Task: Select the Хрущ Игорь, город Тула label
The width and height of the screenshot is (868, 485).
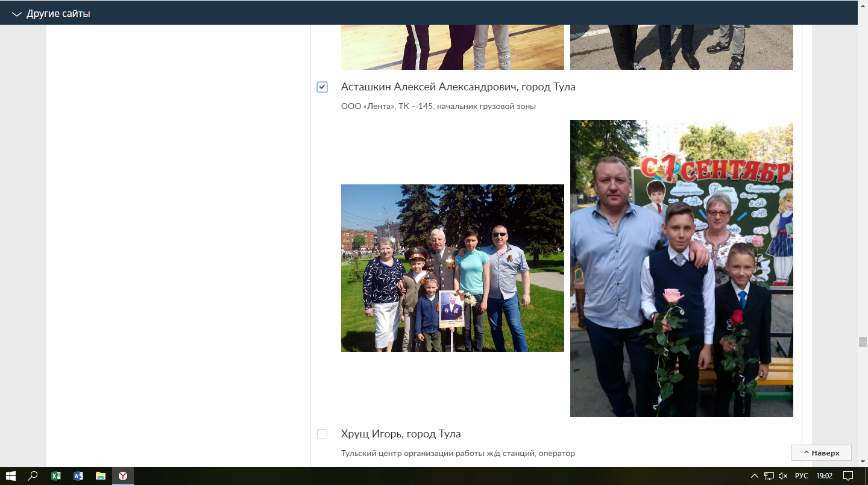Action: (x=401, y=434)
